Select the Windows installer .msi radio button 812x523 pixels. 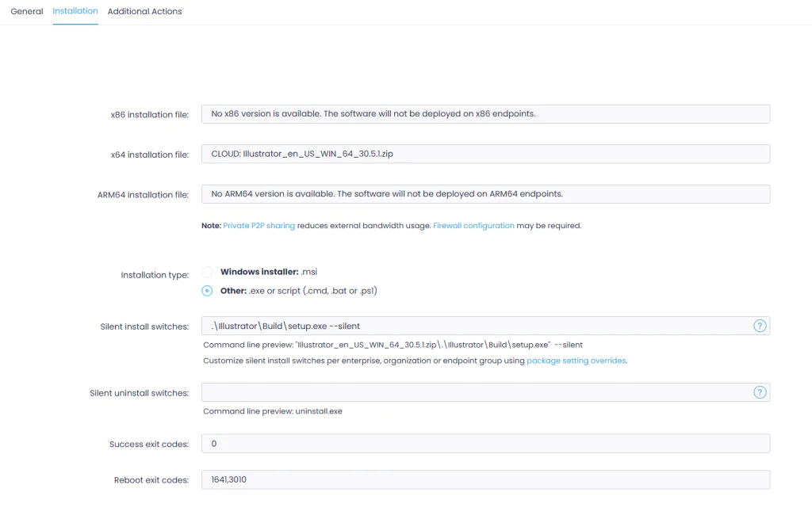coord(207,272)
